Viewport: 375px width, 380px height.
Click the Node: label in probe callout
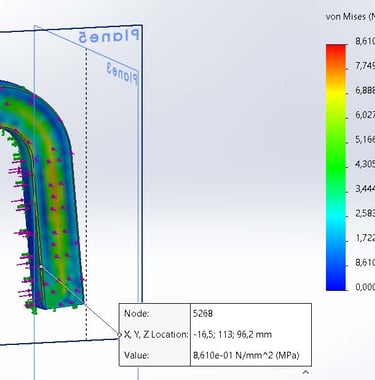coord(137,313)
